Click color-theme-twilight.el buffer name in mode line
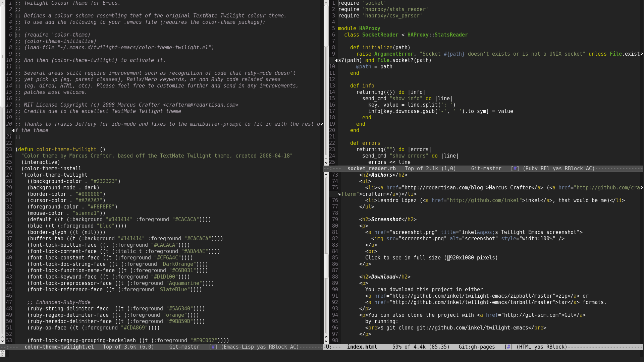 point(59,347)
